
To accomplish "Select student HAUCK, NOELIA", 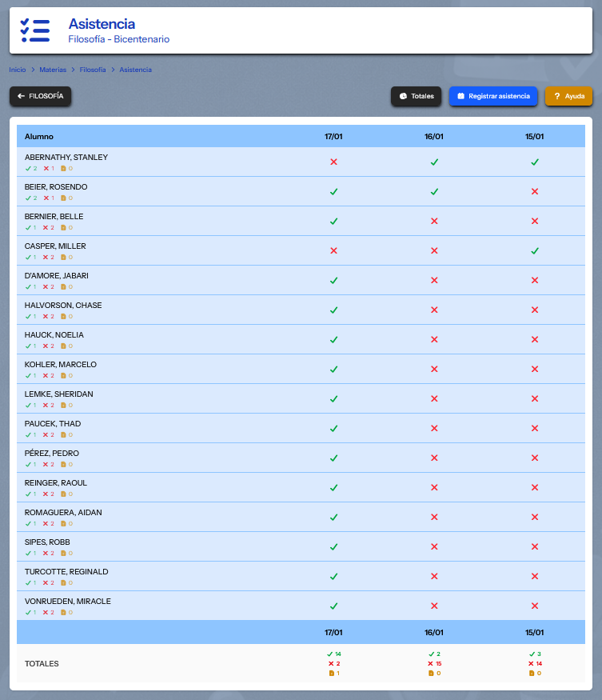I will click(x=54, y=335).
